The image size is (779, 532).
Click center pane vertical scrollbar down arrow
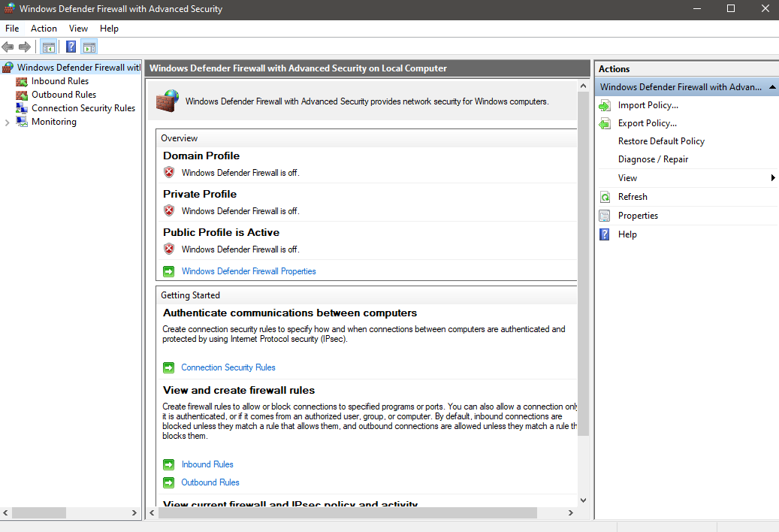tap(583, 500)
